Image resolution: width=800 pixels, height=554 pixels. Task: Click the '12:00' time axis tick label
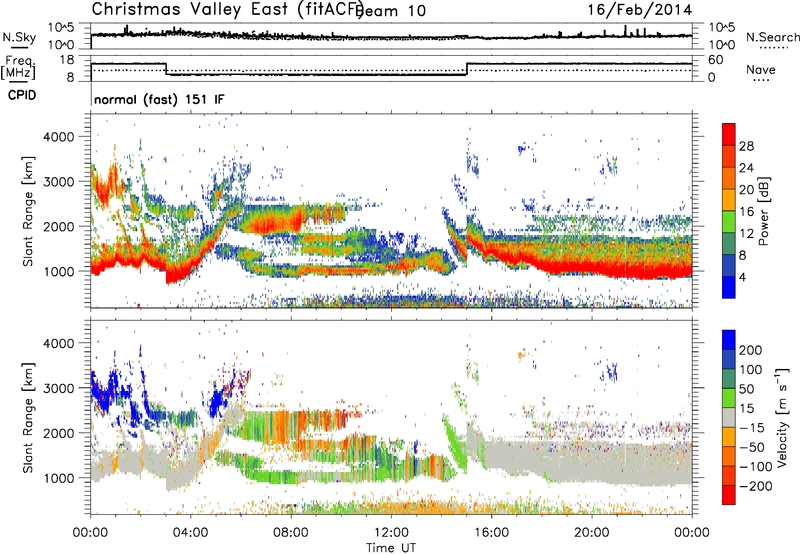[x=391, y=533]
